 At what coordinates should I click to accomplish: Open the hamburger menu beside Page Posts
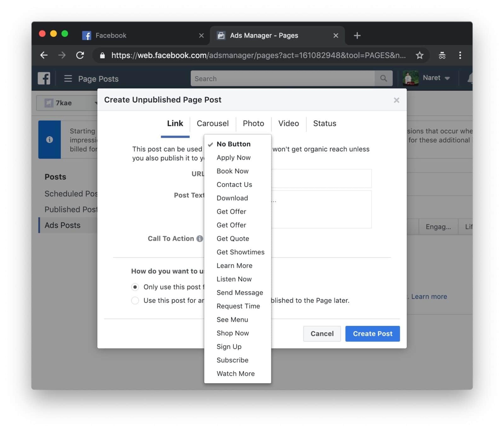coord(68,79)
